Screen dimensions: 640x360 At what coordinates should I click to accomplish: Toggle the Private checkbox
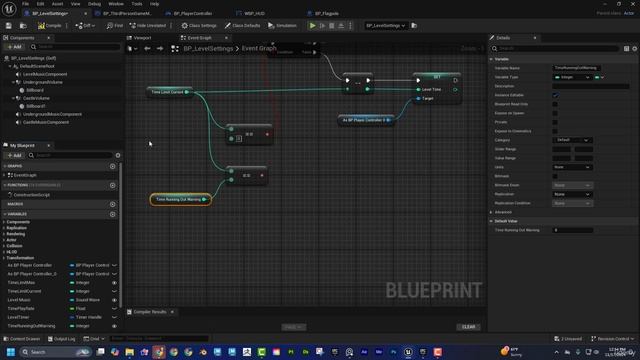click(555, 122)
